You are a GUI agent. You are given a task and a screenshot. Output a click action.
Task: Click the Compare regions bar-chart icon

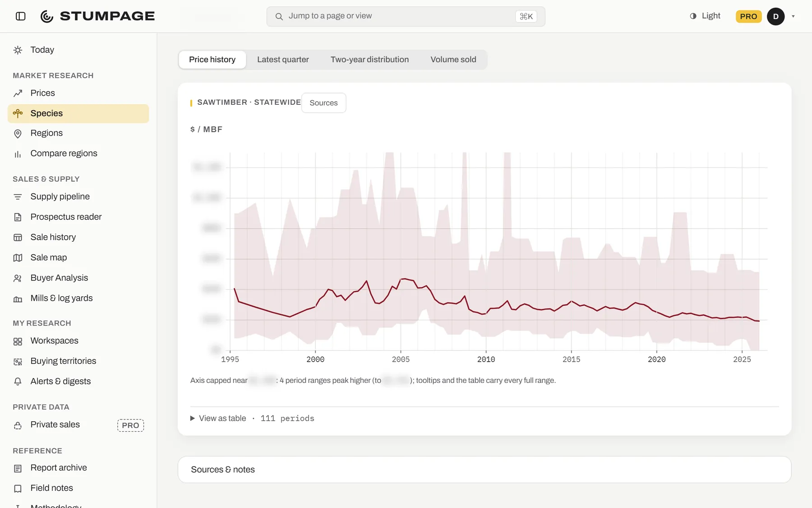(x=18, y=154)
